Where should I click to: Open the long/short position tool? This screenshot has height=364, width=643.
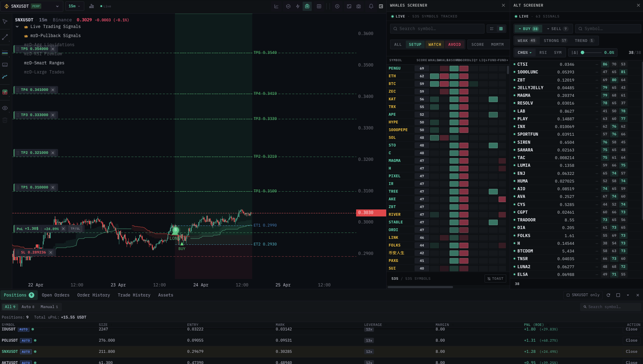click(x=5, y=92)
